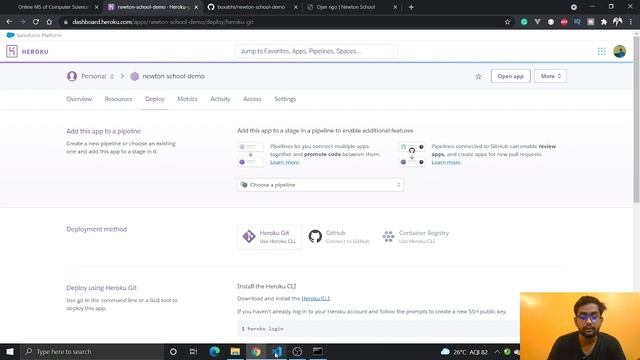Click the Windows Type here to search box

coord(92,351)
